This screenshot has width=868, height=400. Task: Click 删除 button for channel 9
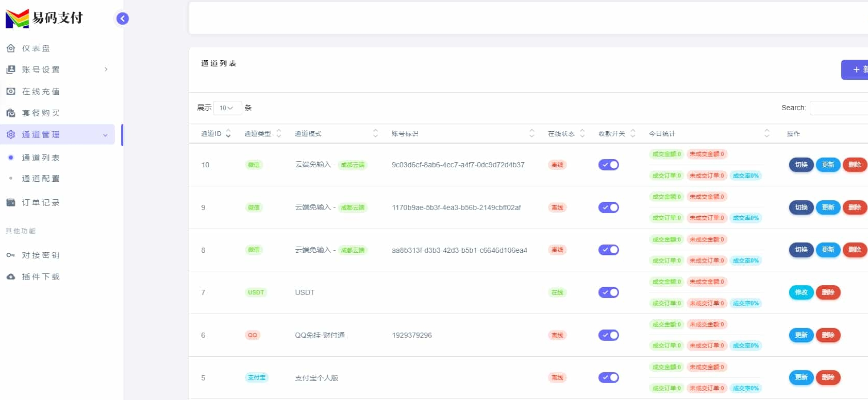(855, 207)
